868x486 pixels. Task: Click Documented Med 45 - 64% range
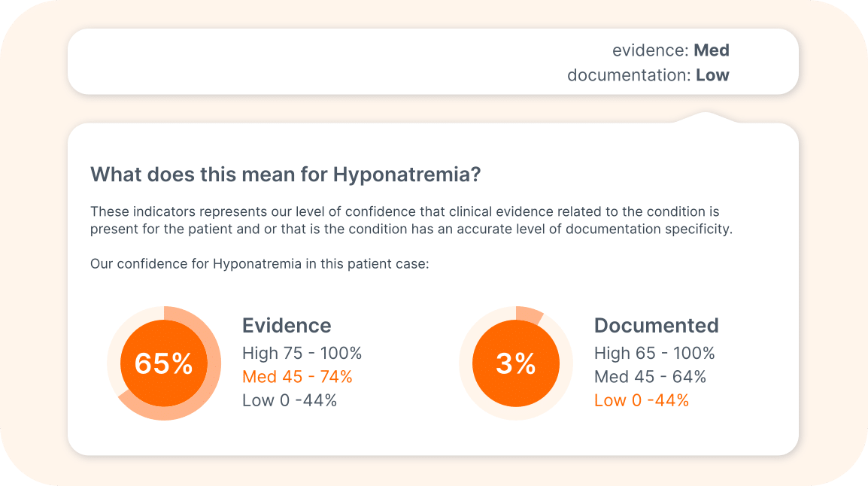click(650, 376)
